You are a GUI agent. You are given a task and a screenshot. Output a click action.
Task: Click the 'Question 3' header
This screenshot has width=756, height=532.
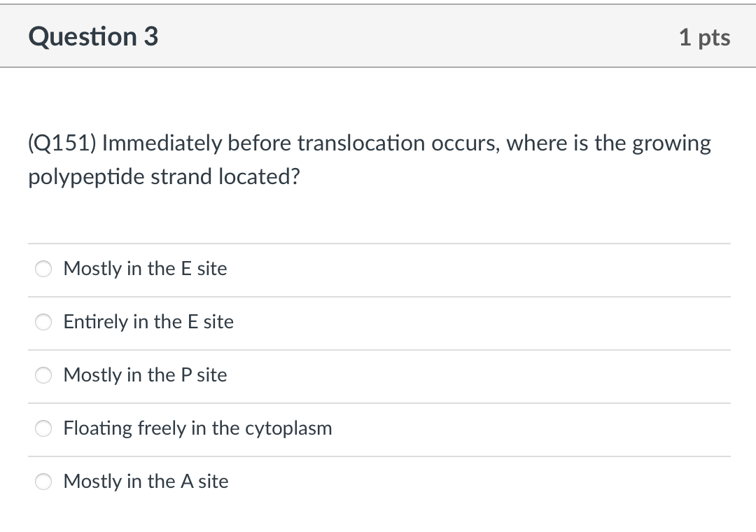click(93, 36)
